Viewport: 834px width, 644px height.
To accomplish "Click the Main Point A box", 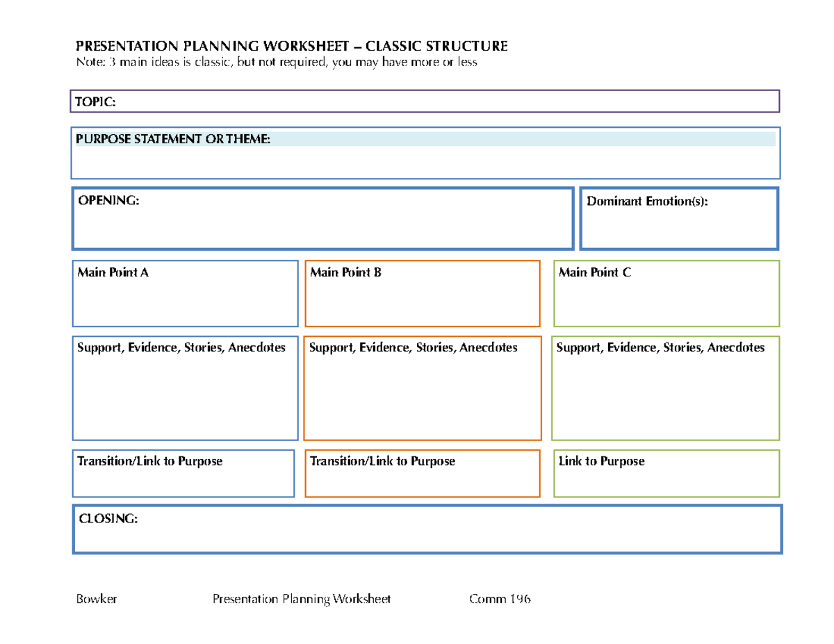I will (184, 292).
